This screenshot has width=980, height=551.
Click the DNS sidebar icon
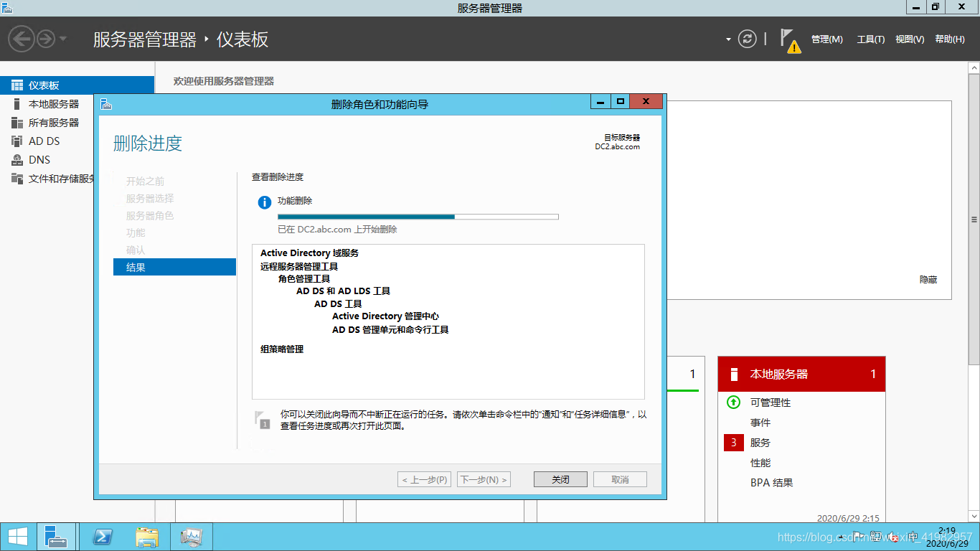17,160
